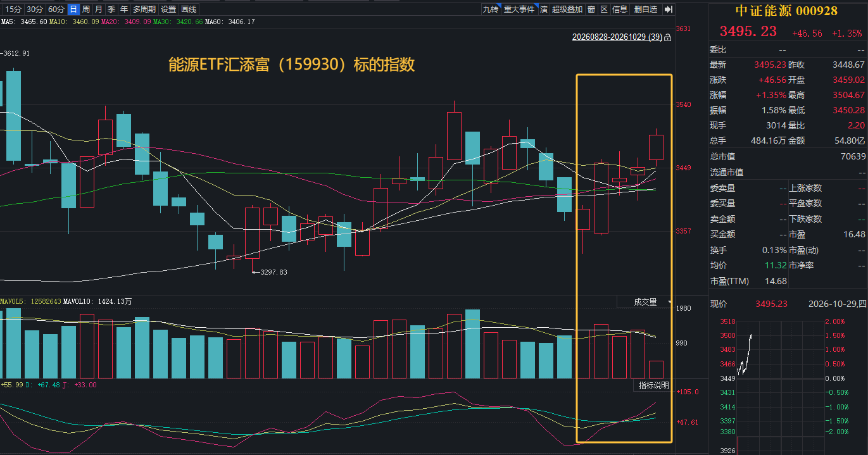Click the date range 20260828-20261029 link

click(x=617, y=37)
